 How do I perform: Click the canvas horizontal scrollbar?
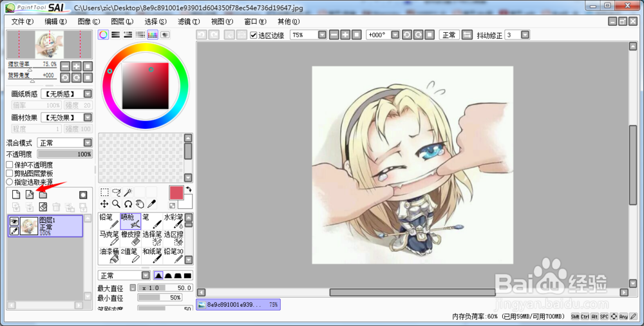pos(413,292)
